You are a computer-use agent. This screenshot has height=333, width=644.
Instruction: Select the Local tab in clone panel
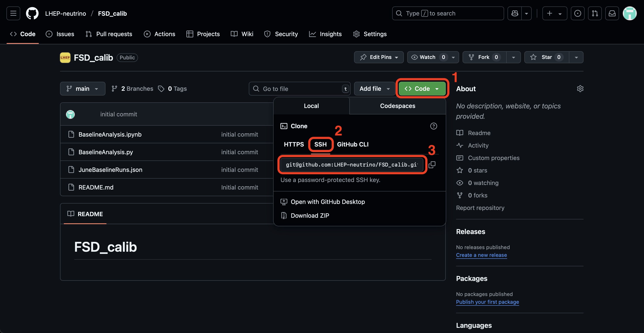click(x=311, y=106)
